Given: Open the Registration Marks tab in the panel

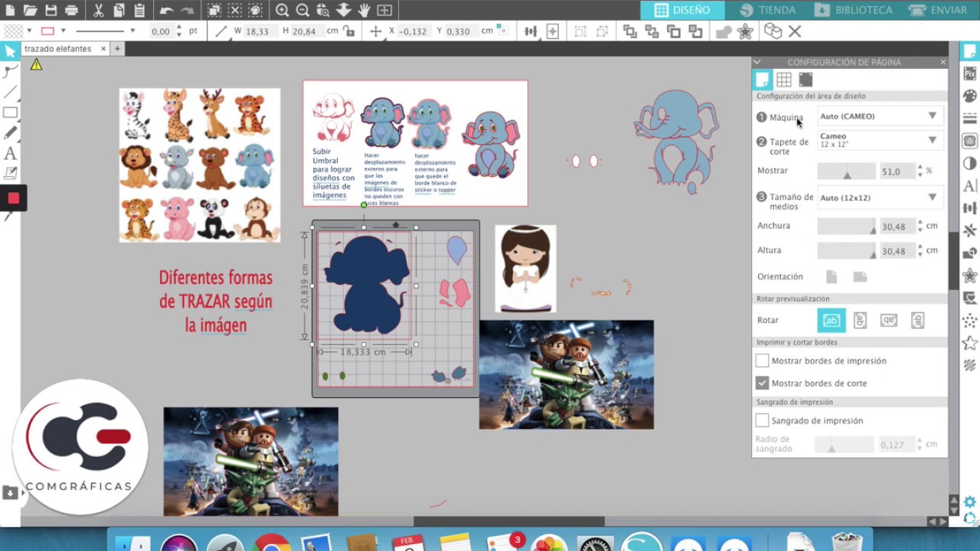Looking at the screenshot, I should pyautogui.click(x=805, y=80).
